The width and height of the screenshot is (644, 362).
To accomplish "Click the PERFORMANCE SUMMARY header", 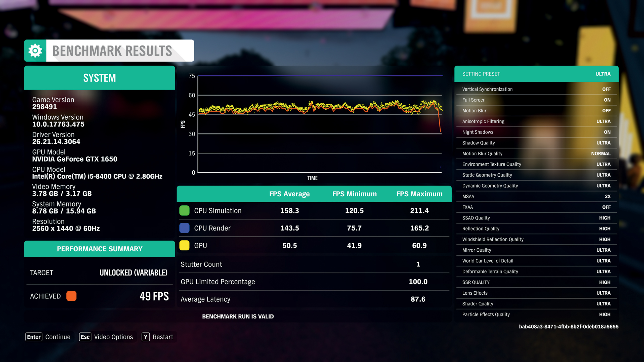I will pyautogui.click(x=100, y=249).
